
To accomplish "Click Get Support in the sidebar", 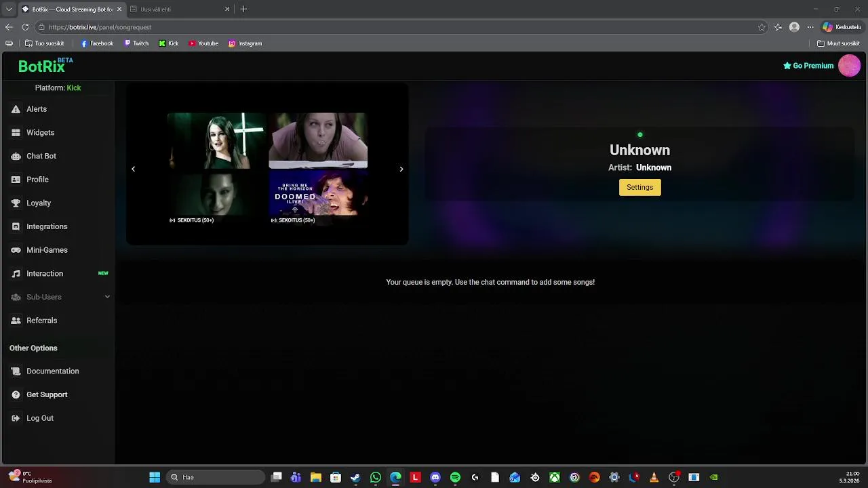I will click(x=58, y=394).
